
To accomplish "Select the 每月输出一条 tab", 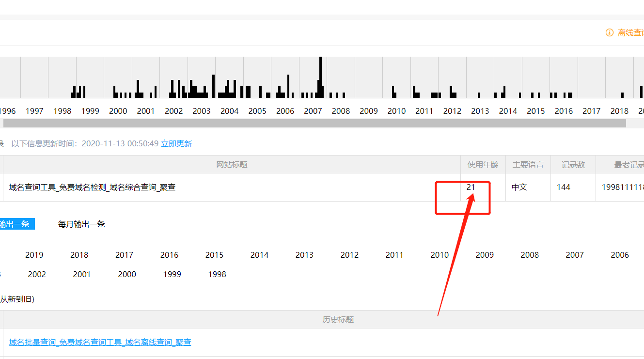I will (81, 223).
